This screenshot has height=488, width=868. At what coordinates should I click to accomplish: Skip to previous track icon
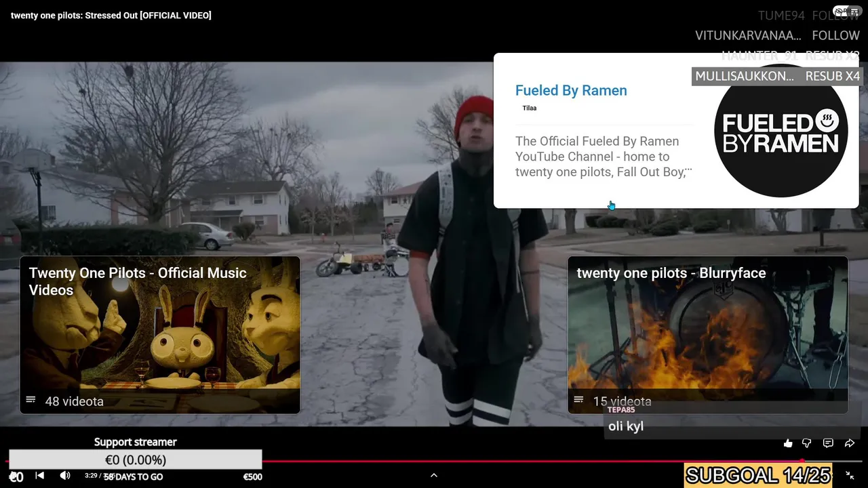pos(40,476)
